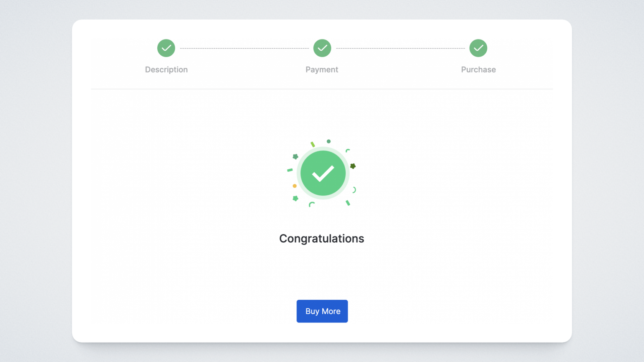Click the green dash confetti left of the checkmark
644x362 pixels.
[290, 170]
